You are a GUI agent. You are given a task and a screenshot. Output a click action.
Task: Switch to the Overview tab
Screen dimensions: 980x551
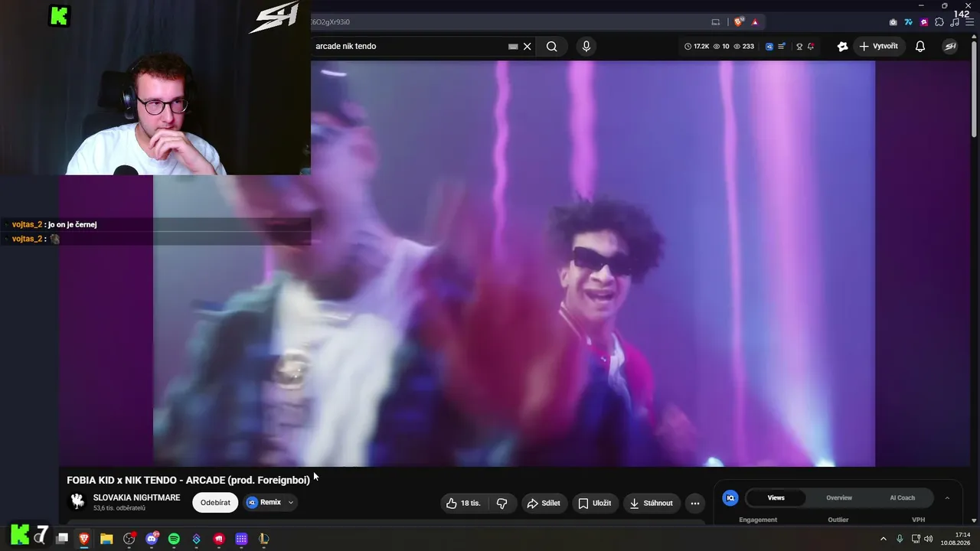coord(839,497)
